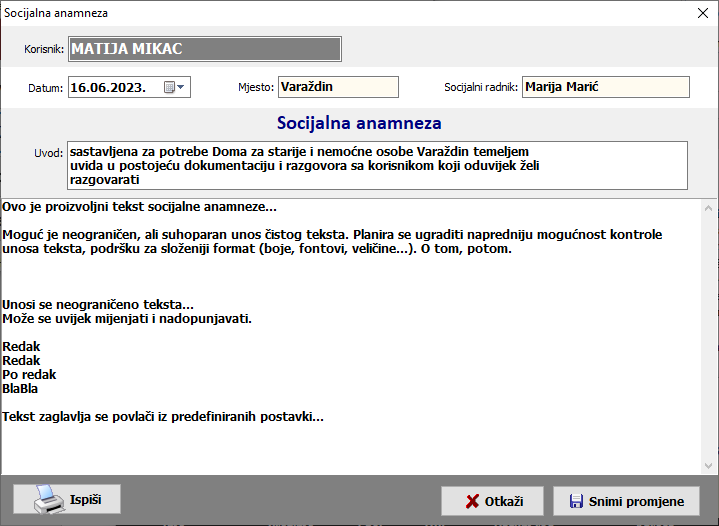
Task: Click the Socijalni radnik field
Action: [x=605, y=87]
